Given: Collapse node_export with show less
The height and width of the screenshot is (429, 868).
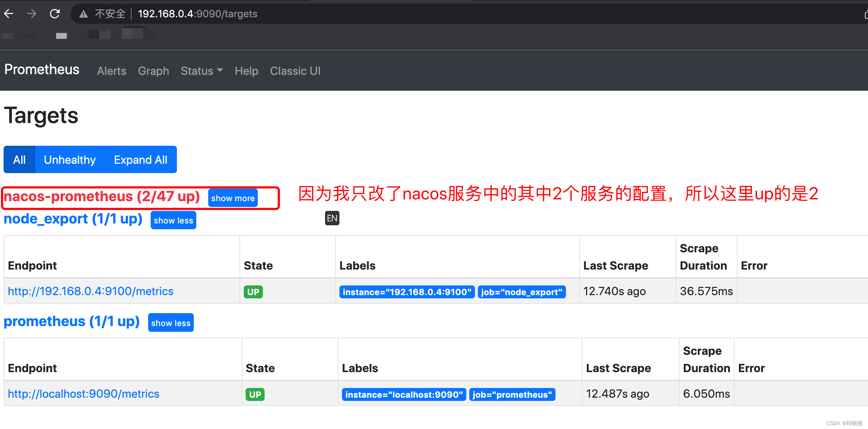Looking at the screenshot, I should (x=173, y=220).
